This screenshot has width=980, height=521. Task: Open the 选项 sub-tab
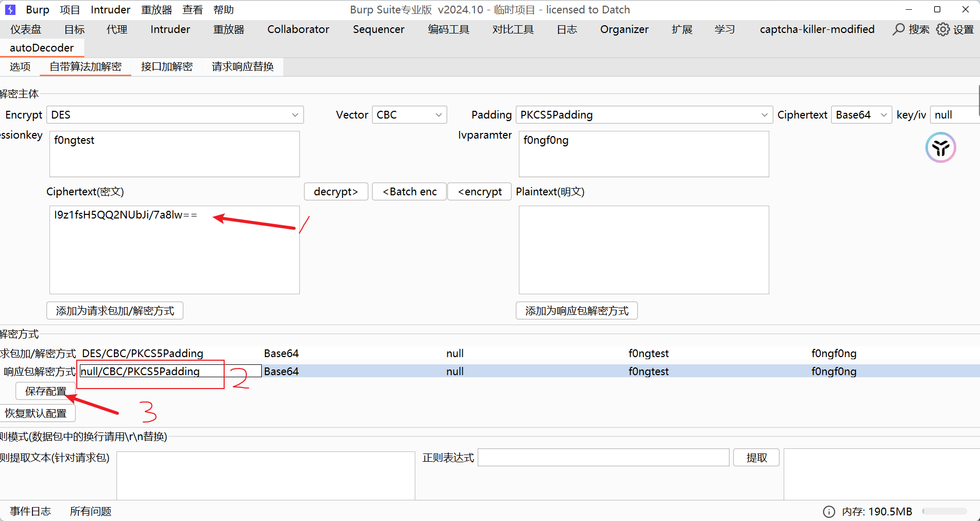click(20, 66)
